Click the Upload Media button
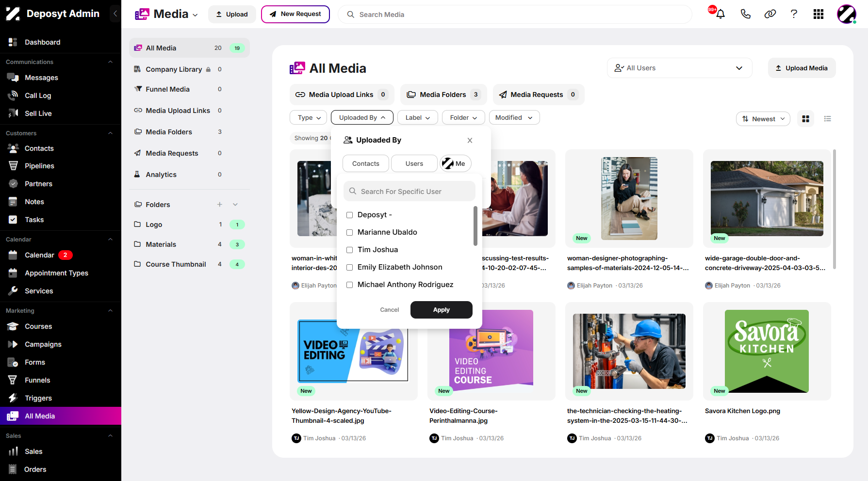The width and height of the screenshot is (868, 481). pos(802,68)
